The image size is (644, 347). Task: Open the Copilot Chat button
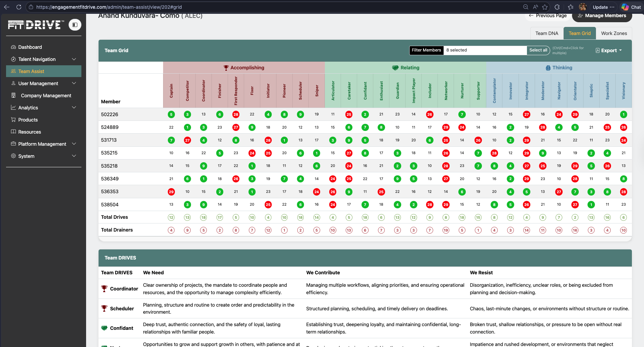pos(631,7)
